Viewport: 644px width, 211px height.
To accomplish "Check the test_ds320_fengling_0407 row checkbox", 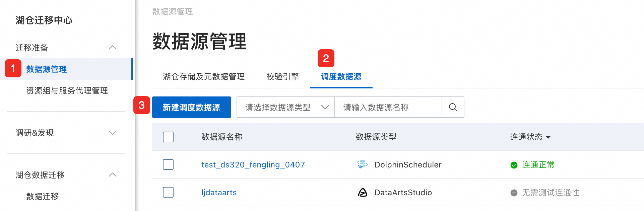I will coord(168,164).
